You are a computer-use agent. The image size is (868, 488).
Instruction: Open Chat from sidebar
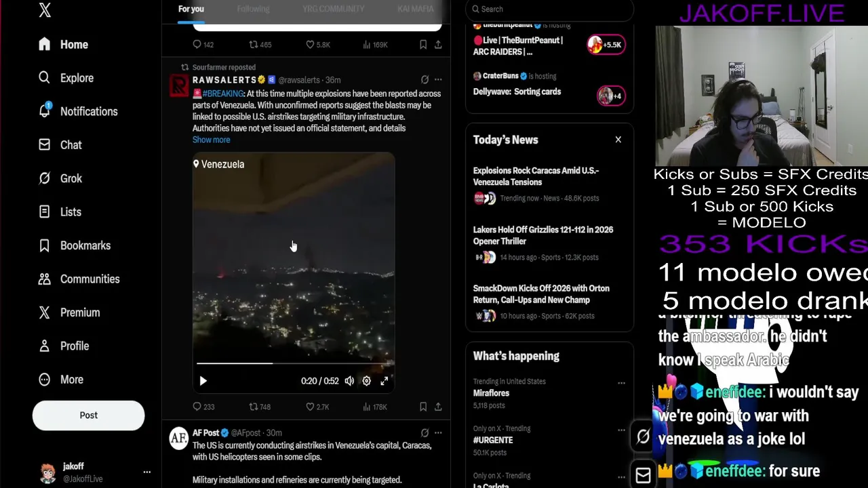(60, 145)
